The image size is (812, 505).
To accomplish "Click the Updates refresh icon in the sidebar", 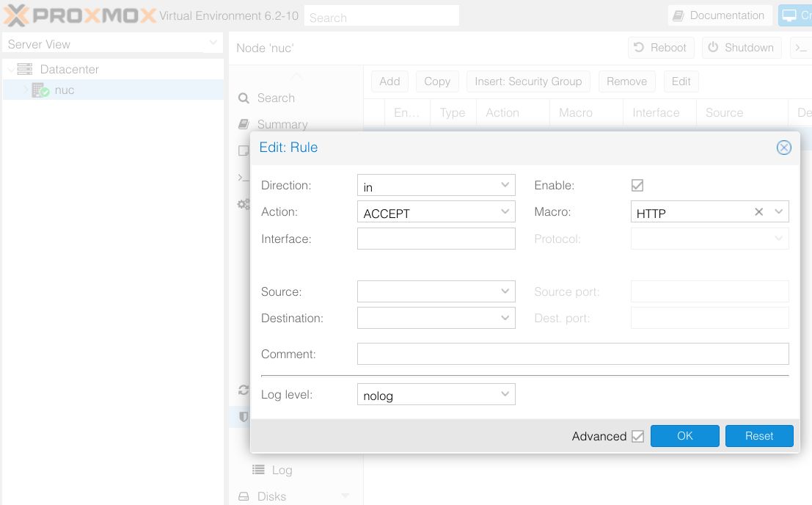I will pos(244,390).
